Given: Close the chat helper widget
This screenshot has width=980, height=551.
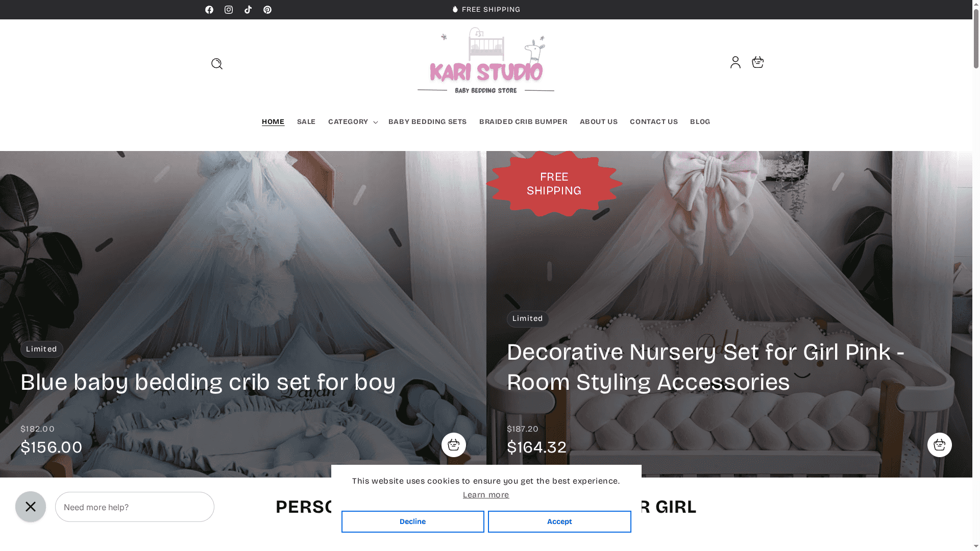Looking at the screenshot, I should pyautogui.click(x=31, y=507).
